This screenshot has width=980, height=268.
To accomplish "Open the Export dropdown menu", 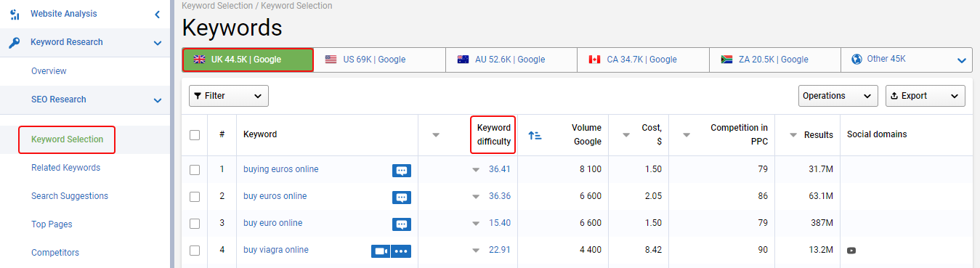I will 926,96.
